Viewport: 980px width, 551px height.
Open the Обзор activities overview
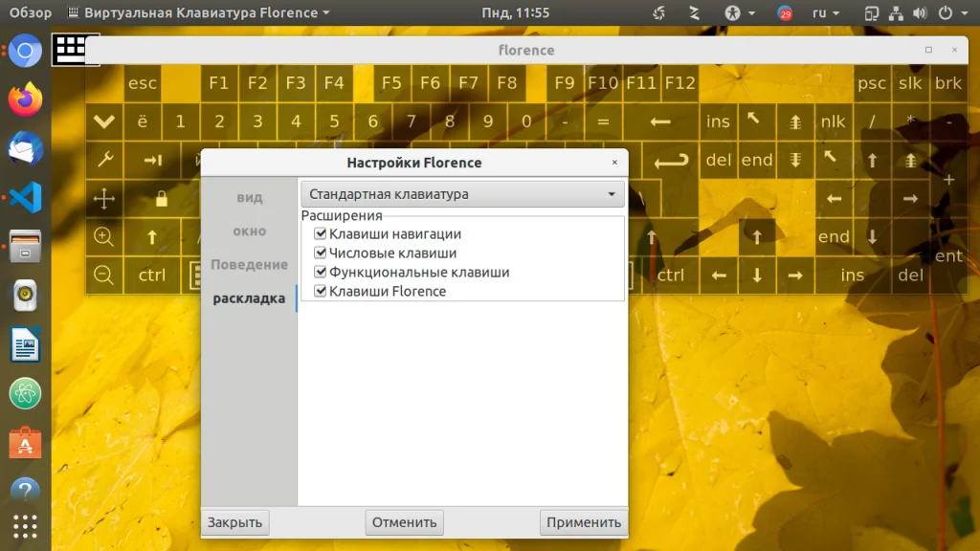point(30,12)
